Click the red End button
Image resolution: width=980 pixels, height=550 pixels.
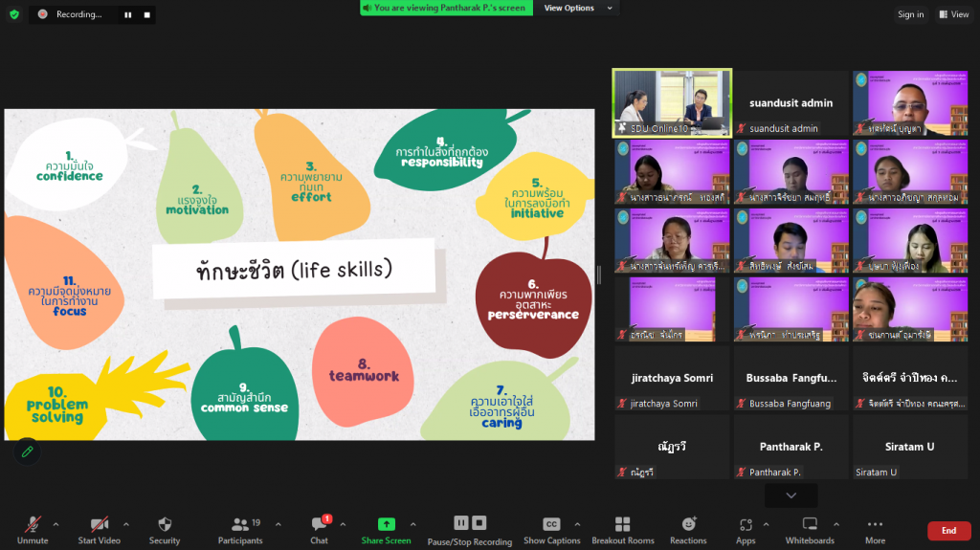coord(948,531)
